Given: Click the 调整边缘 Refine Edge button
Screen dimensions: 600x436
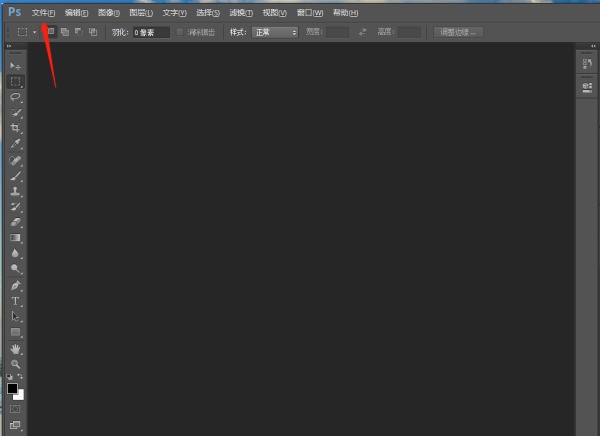Looking at the screenshot, I should [457, 32].
